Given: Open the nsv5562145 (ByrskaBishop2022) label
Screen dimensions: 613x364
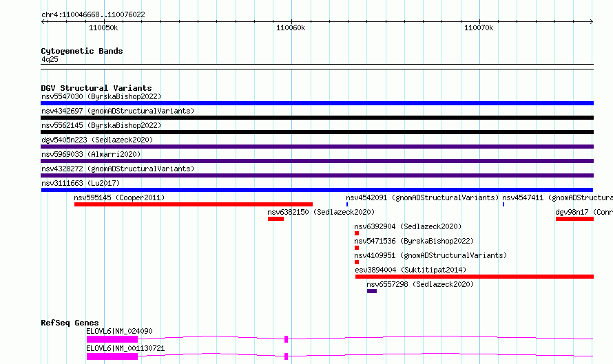Looking at the screenshot, I should (x=101, y=125).
